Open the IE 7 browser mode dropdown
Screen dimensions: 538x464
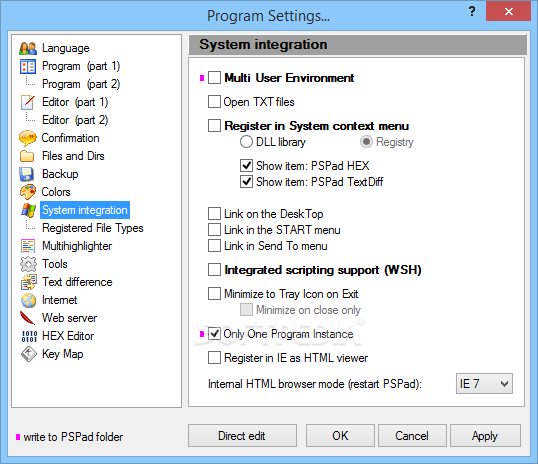tap(484, 383)
